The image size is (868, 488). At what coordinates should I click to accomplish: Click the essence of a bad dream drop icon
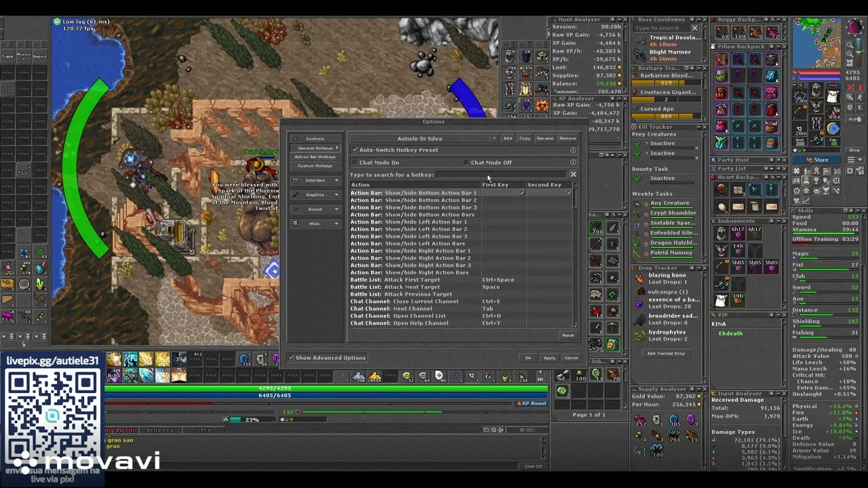[x=639, y=304]
